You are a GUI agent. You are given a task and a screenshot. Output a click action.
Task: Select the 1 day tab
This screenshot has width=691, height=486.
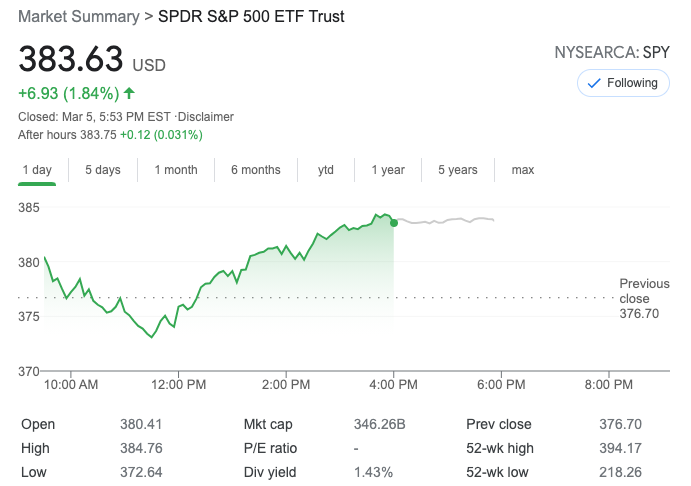click(37, 170)
